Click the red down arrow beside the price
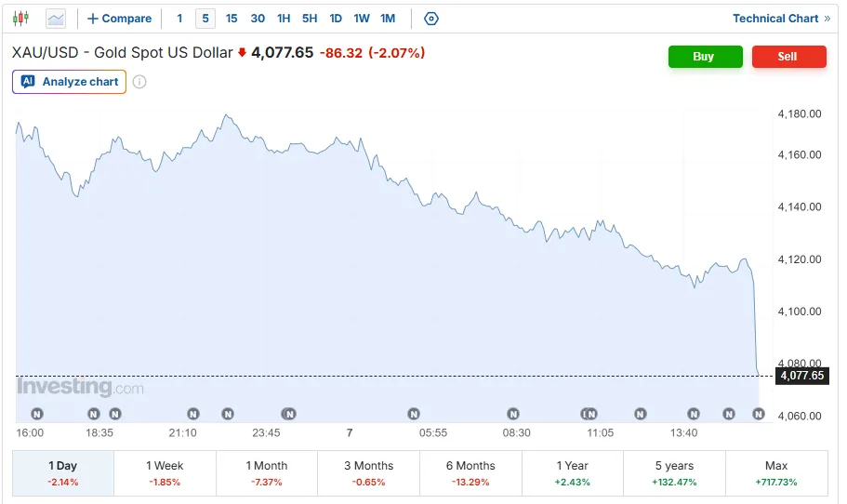The image size is (847, 504). click(242, 52)
